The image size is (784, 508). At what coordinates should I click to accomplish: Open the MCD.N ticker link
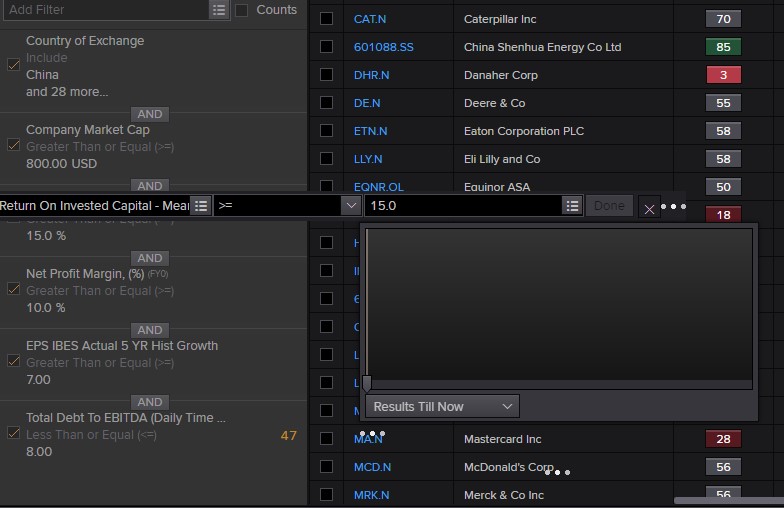pyautogui.click(x=372, y=467)
